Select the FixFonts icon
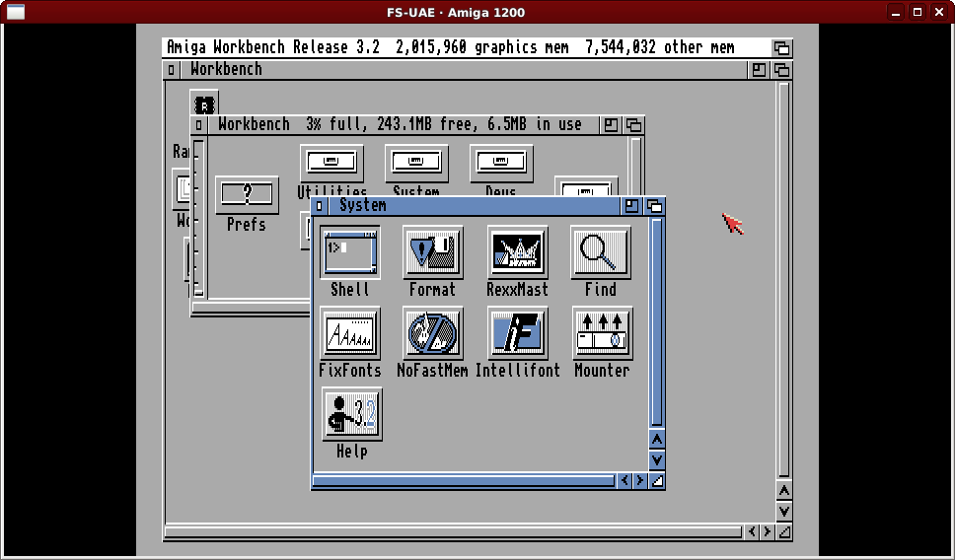 pyautogui.click(x=350, y=333)
